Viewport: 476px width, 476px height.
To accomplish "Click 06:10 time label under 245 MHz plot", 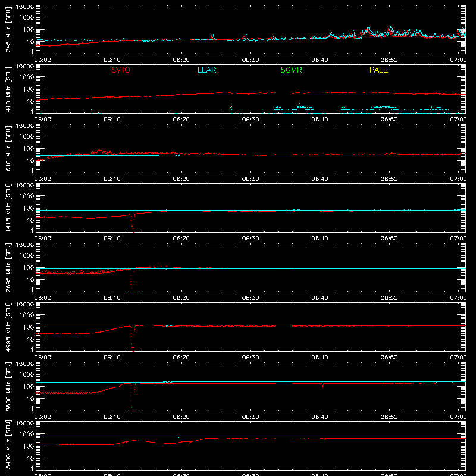I will (112, 60).
